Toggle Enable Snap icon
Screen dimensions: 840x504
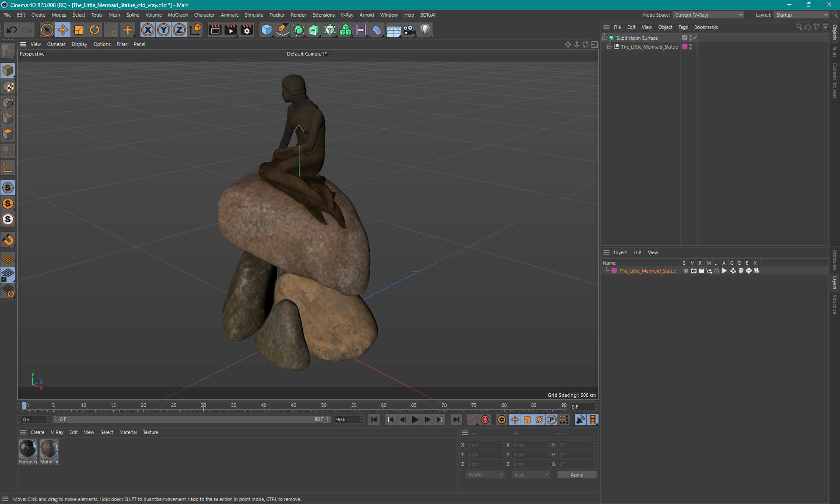tap(8, 240)
